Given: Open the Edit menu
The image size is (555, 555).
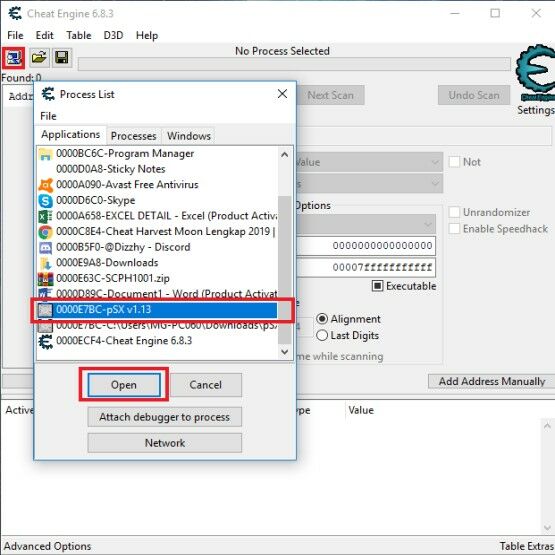Looking at the screenshot, I should pyautogui.click(x=44, y=35).
